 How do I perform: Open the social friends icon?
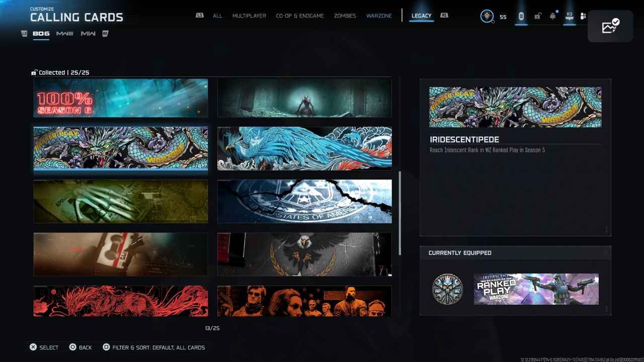pyautogui.click(x=583, y=17)
